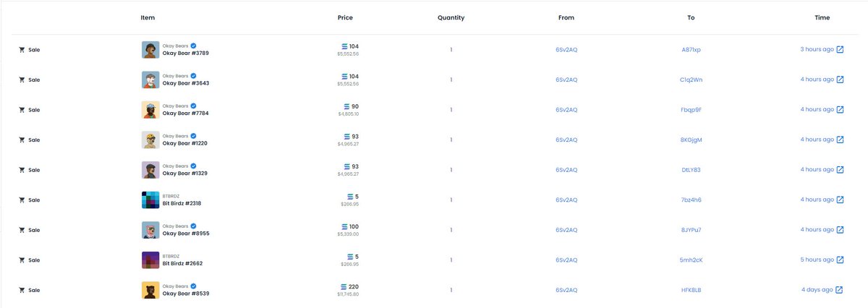Open seller 6Sv2AQ in Okay Bear #3789 row
Screen dimensions: 868x308
[x=566, y=50]
